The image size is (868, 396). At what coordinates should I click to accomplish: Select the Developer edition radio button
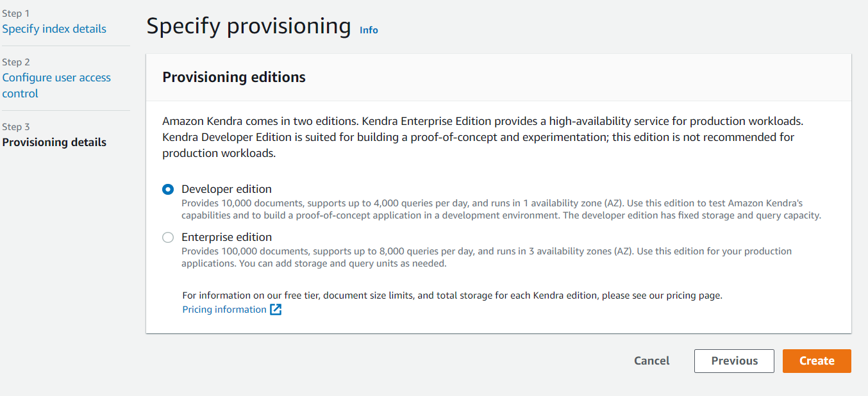click(168, 189)
